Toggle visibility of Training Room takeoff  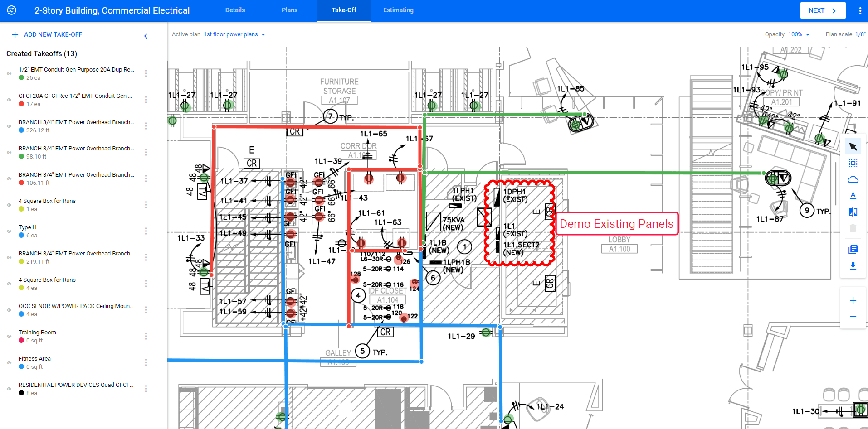[9, 336]
